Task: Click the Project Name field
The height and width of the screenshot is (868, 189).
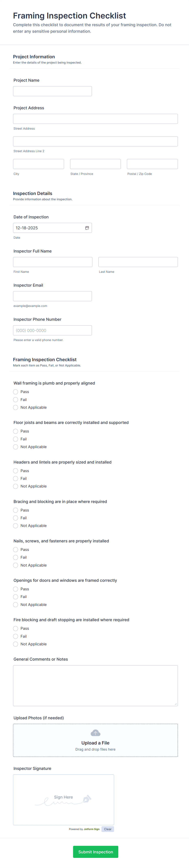Action: click(52, 91)
